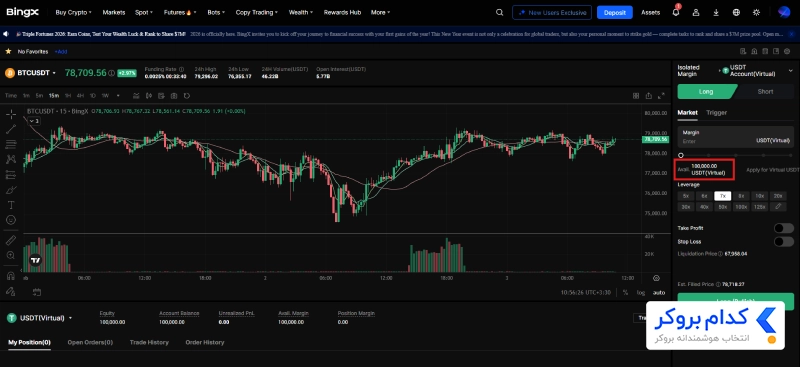Screen dimensions: 800x367
Task: Open the Order History tab
Action: tap(205, 342)
